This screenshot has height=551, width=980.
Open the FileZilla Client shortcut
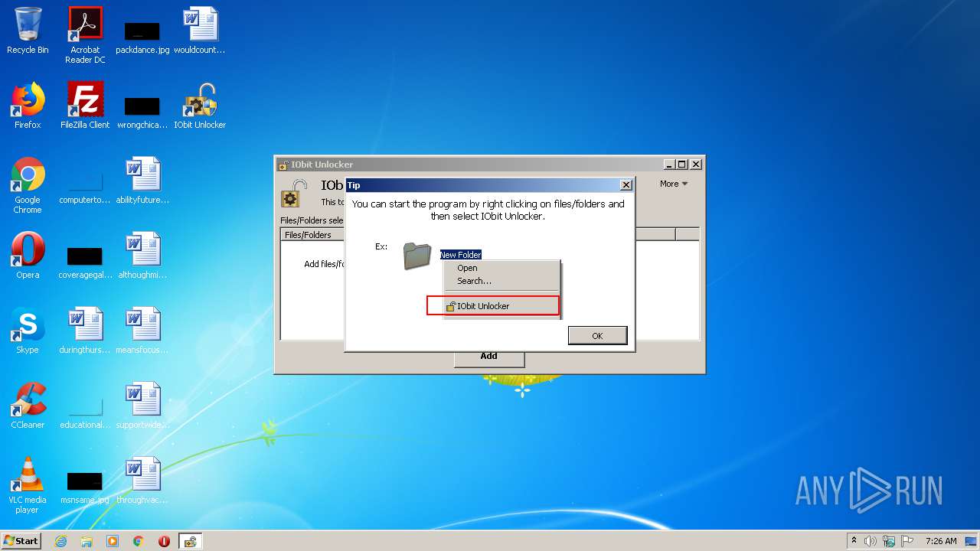point(85,106)
